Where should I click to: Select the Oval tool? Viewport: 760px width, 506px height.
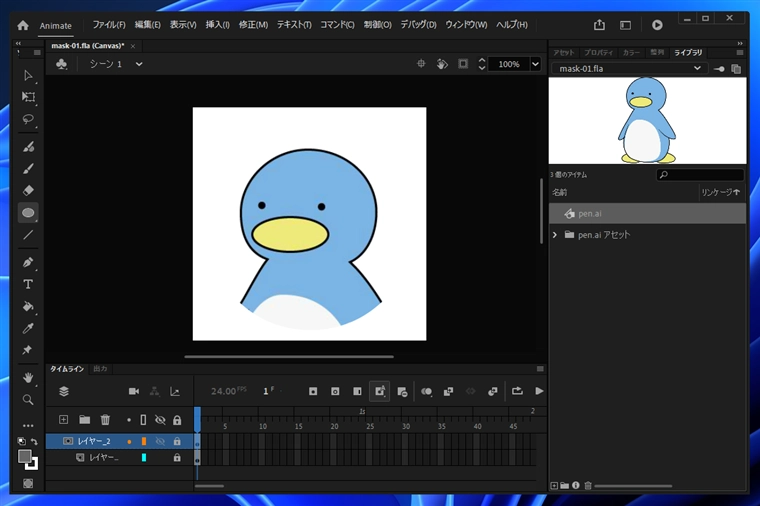(28, 213)
